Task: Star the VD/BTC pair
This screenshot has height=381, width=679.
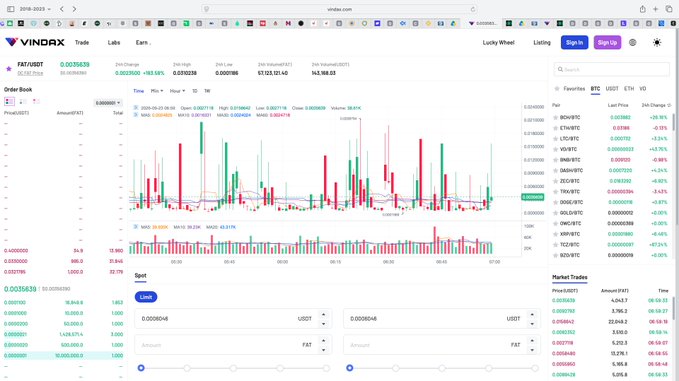Action: (555, 149)
